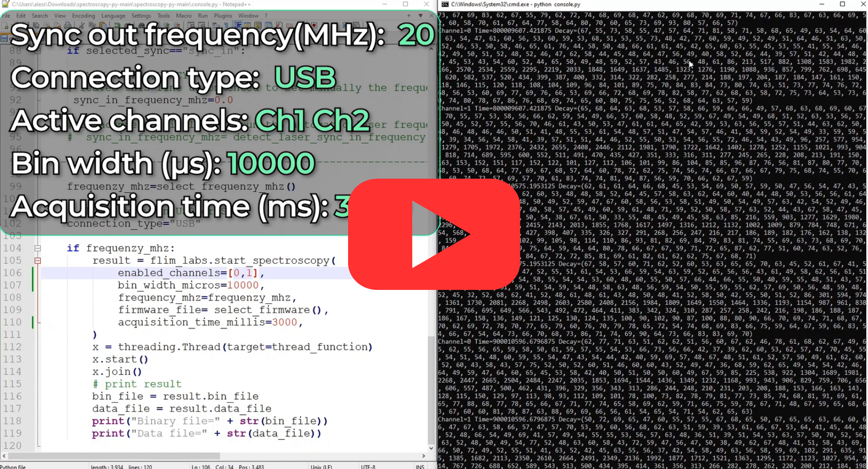Click the red Record Macro icon

coord(314,26)
